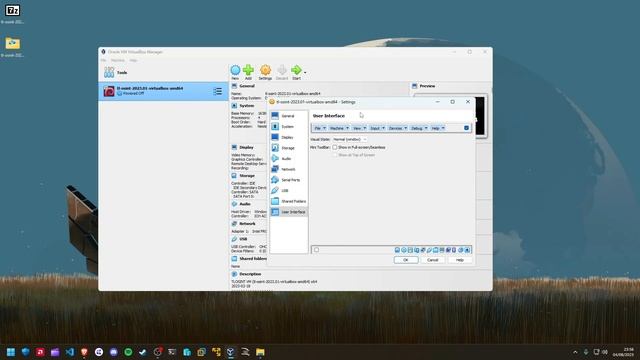The image size is (640, 360).
Task: Open folder icon on desktop
Action: 12,47
